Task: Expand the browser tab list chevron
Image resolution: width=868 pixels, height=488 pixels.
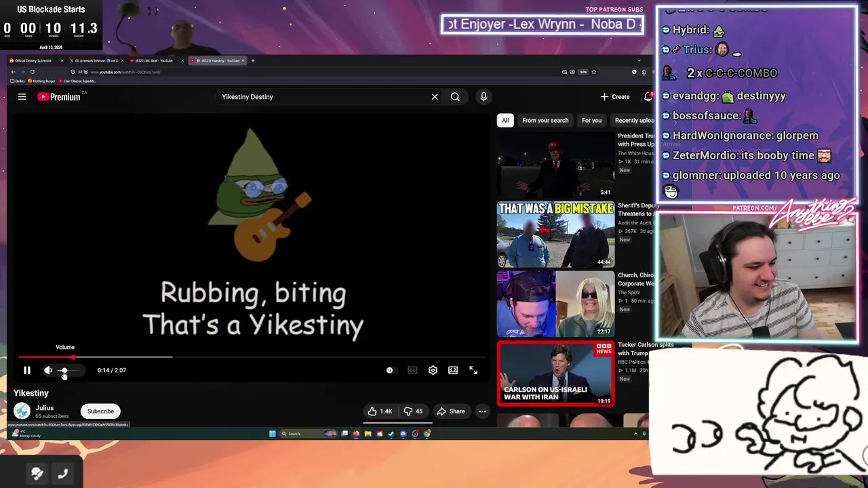Action: tap(639, 60)
